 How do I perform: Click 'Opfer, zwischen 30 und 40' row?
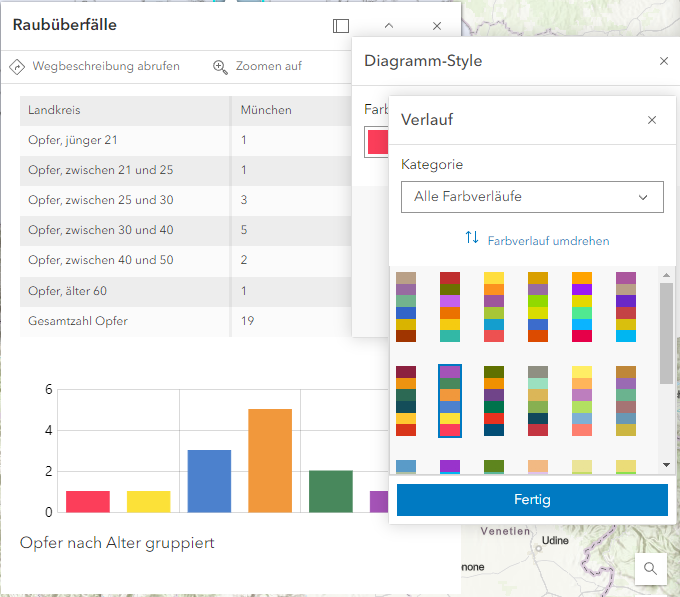click(x=186, y=230)
